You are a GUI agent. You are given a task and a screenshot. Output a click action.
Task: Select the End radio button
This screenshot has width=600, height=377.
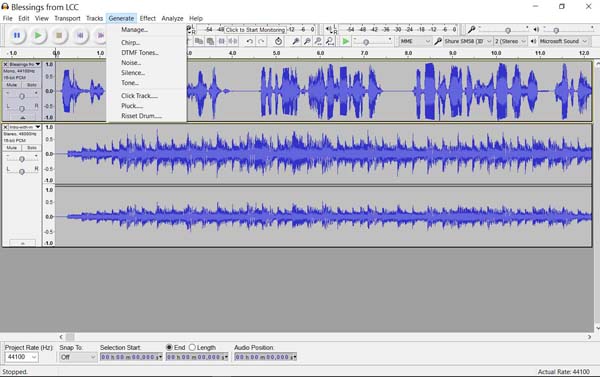(169, 347)
